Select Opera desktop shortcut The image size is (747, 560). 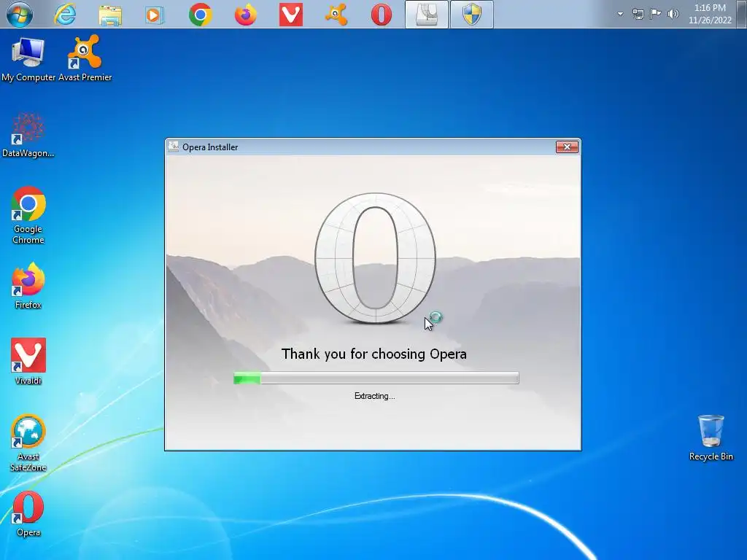tap(28, 514)
